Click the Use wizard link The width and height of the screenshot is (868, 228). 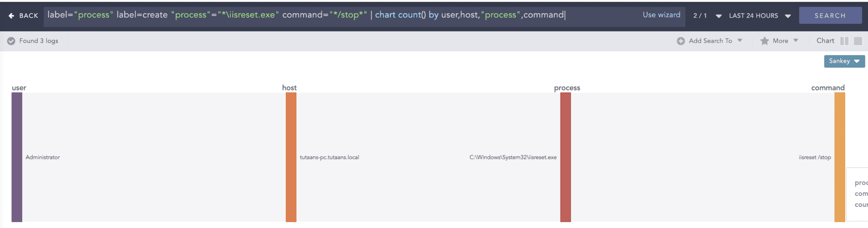(x=661, y=15)
